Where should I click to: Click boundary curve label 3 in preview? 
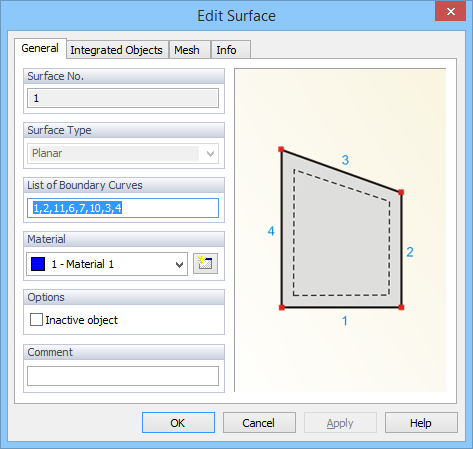click(345, 160)
